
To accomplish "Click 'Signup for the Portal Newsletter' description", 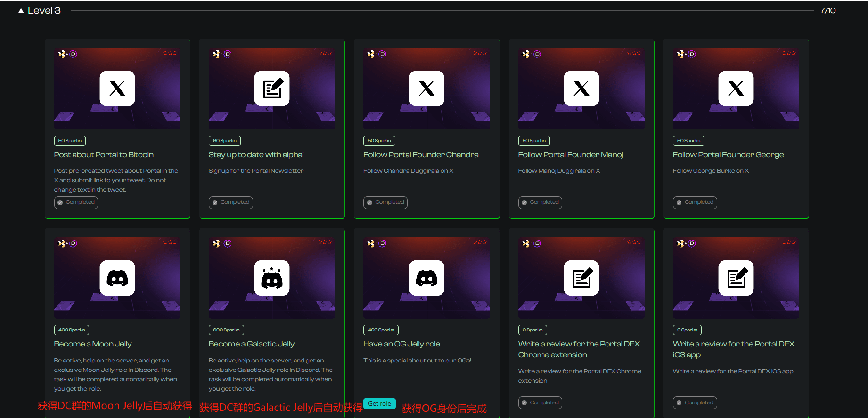I will [x=256, y=171].
